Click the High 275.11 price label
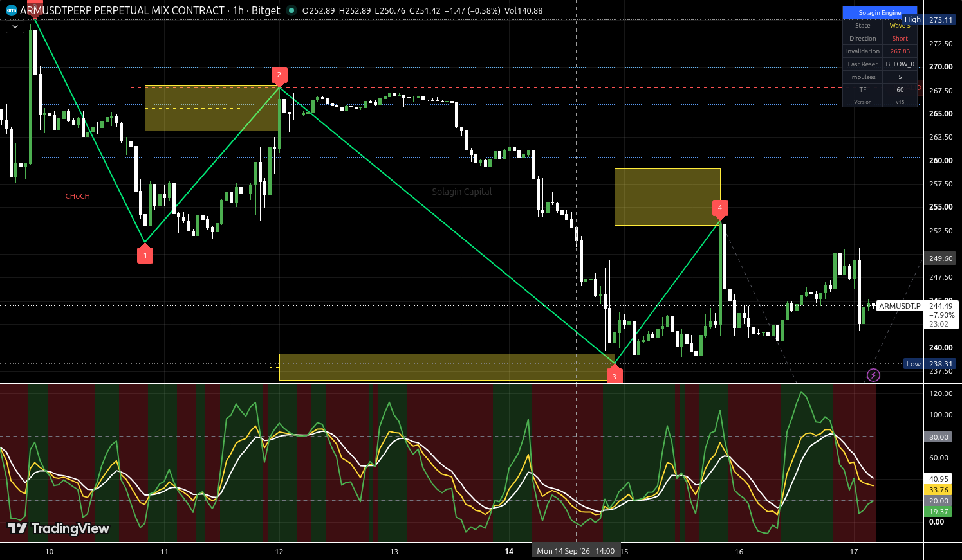The image size is (962, 560). 929,20
